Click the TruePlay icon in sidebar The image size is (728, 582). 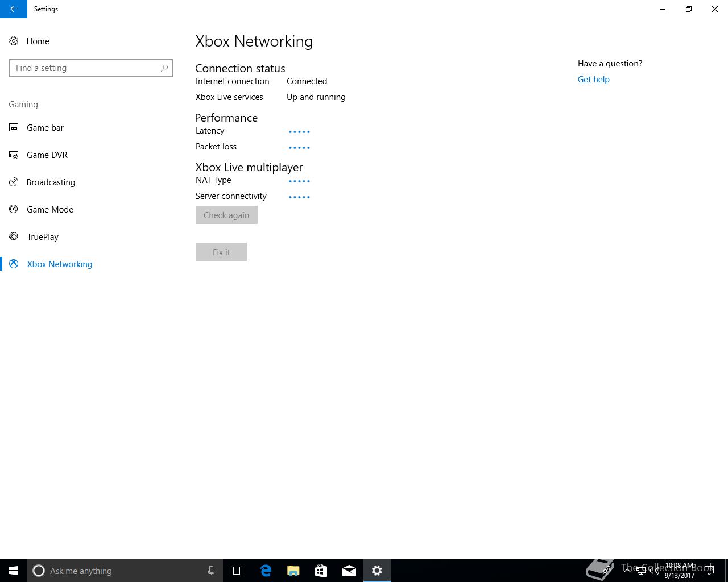pyautogui.click(x=14, y=236)
